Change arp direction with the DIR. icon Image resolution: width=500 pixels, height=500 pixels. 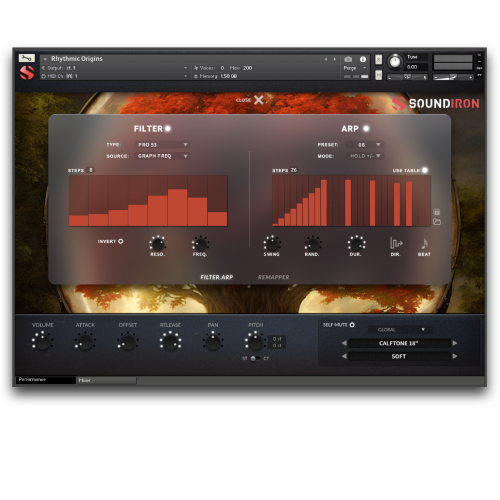396,243
